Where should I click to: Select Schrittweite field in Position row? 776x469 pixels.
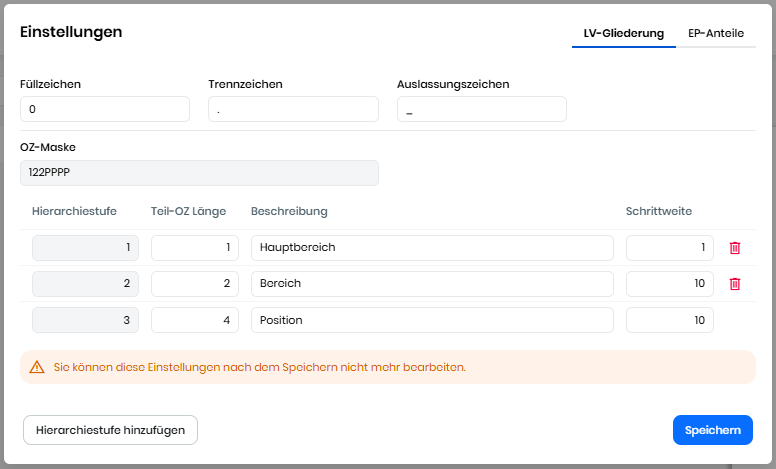point(669,320)
